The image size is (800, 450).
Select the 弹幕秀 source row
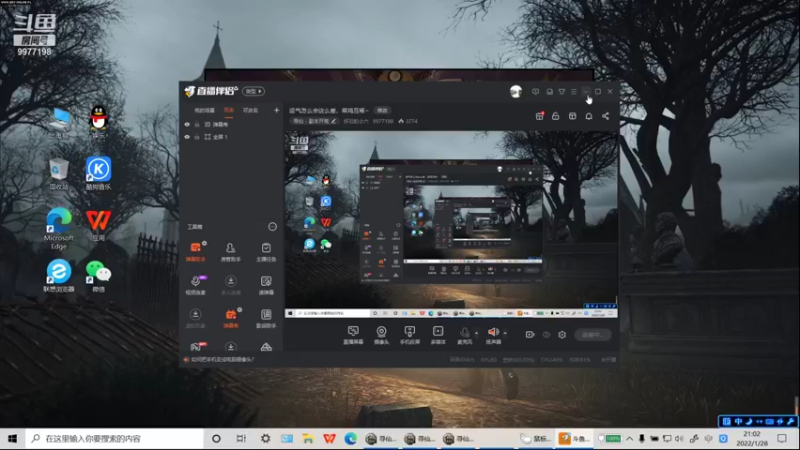(x=232, y=124)
